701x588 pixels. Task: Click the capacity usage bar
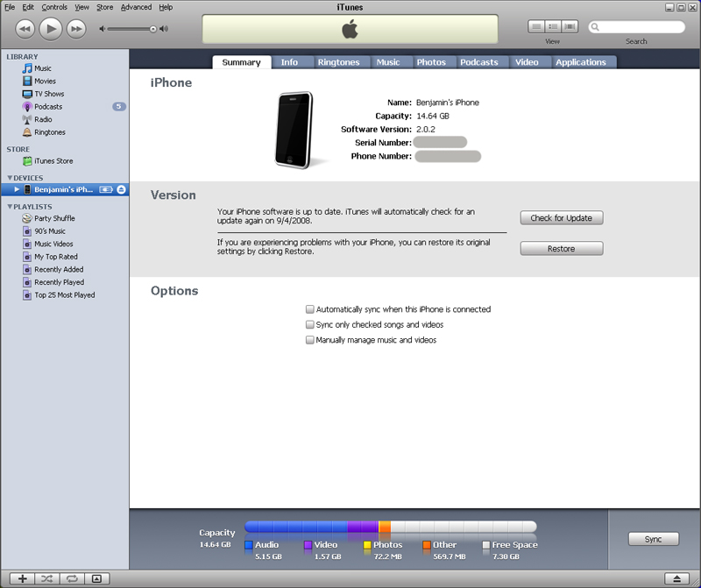coord(390,527)
